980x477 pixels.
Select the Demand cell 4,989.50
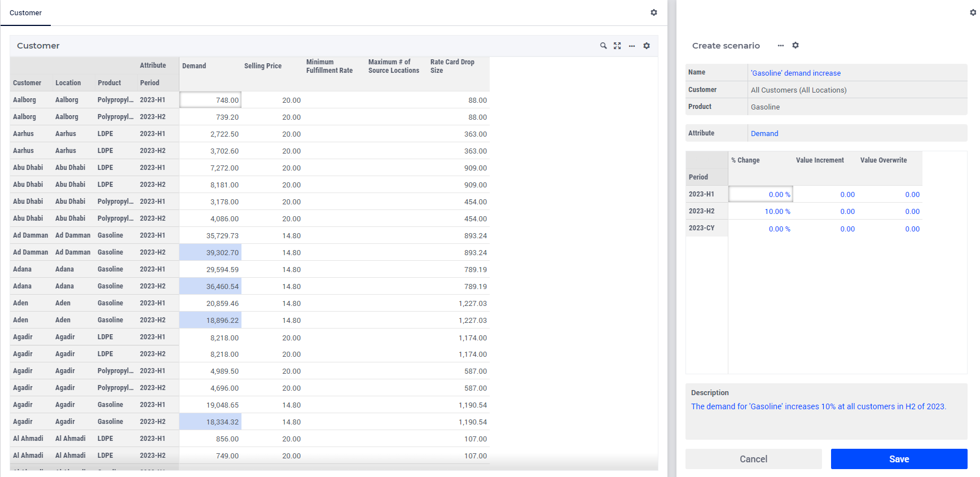pyautogui.click(x=210, y=371)
